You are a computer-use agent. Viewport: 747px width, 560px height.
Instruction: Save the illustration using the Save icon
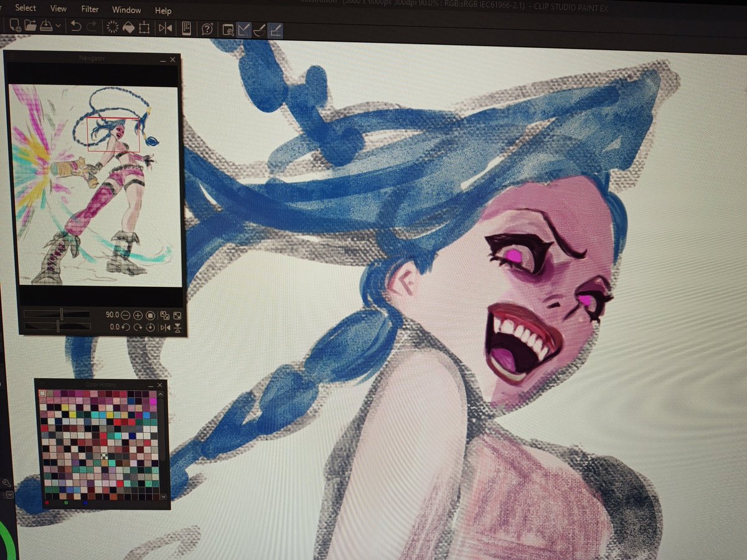[x=46, y=26]
